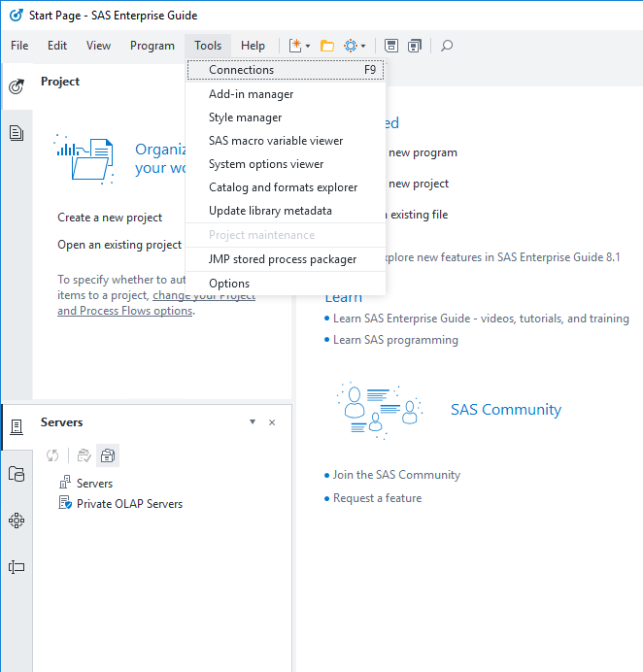Open the Program menu
643x672 pixels.
(x=152, y=46)
